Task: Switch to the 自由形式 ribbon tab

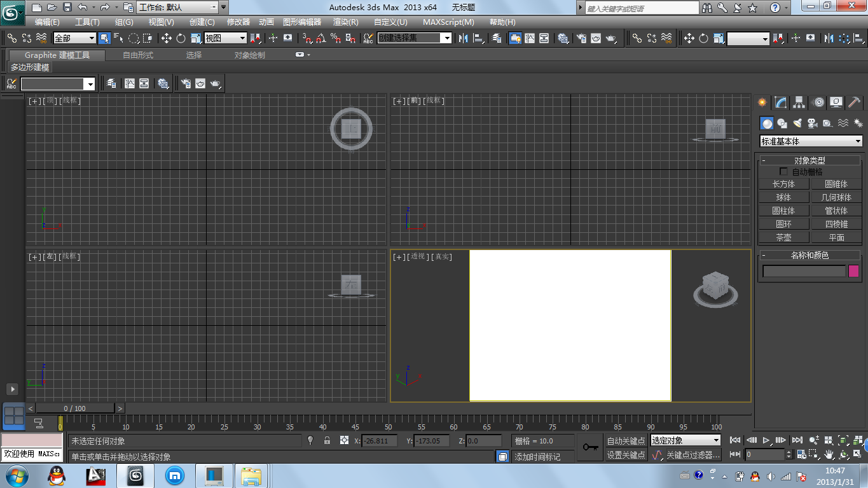Action: pos(138,55)
